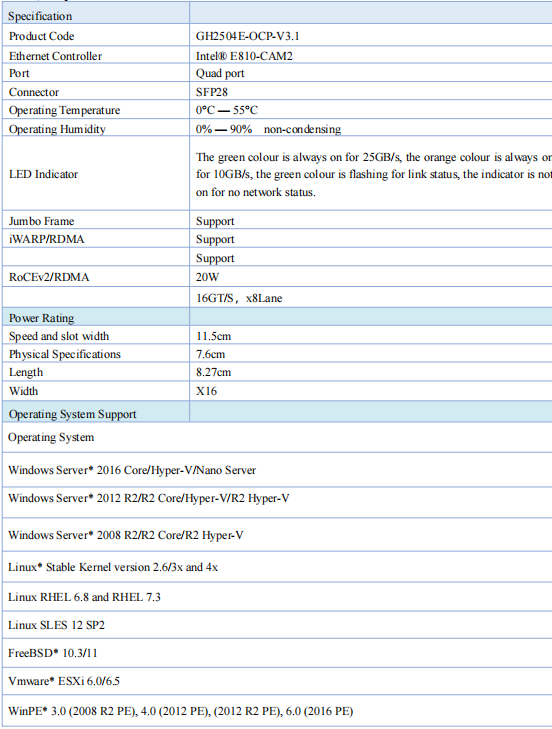Click the iWARP/RDMA row label
The width and height of the screenshot is (552, 729).
click(47, 239)
